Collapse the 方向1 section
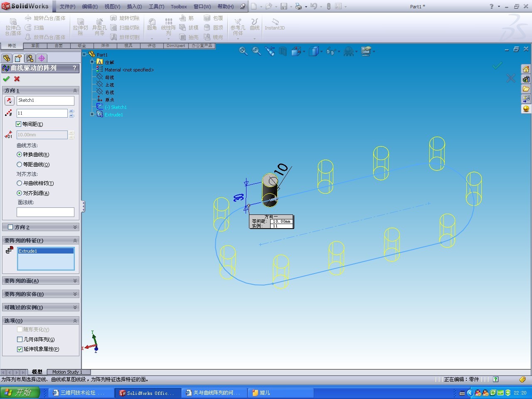 tap(75, 91)
